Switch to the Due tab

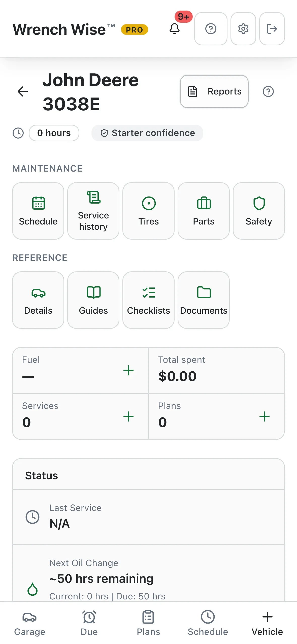coord(89,623)
